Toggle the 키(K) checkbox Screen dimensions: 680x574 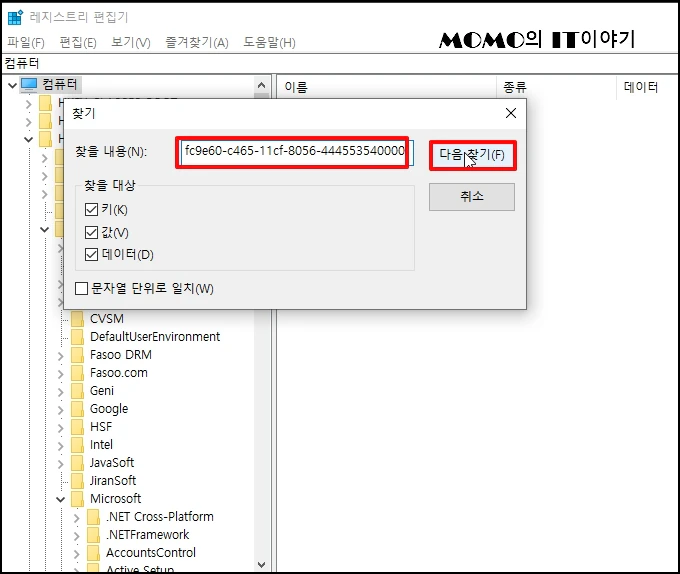coord(92,209)
